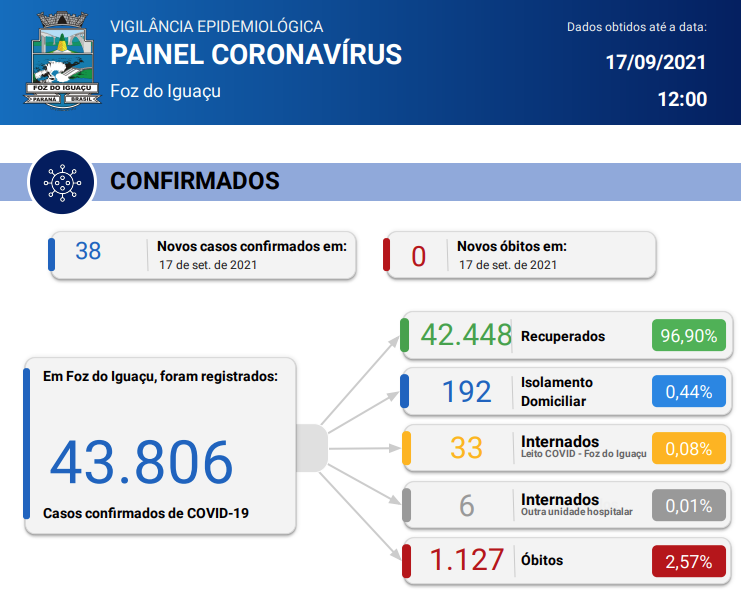Click the Dados obtidos até a data label
Screen dimensions: 741x596
click(x=637, y=27)
